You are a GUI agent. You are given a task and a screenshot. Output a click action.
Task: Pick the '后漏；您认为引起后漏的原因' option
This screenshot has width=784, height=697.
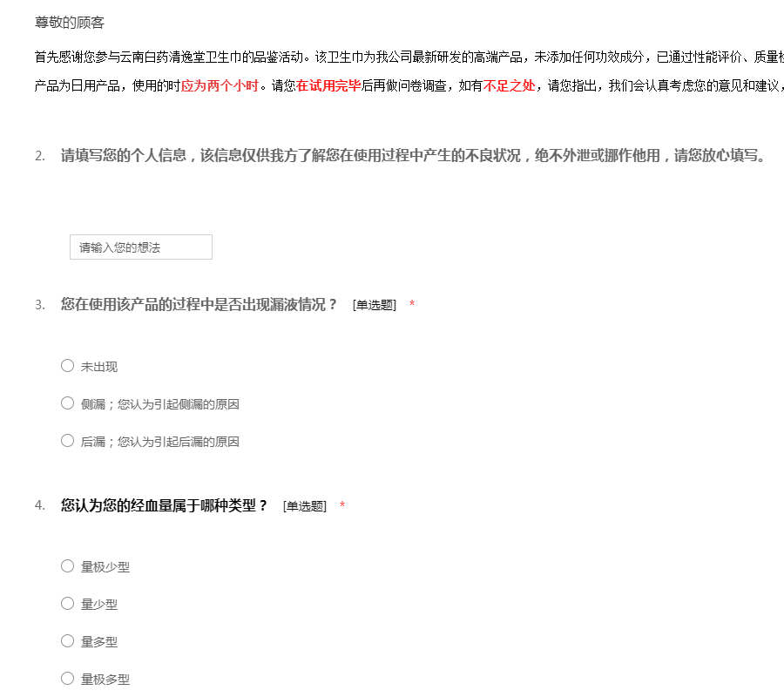67,441
